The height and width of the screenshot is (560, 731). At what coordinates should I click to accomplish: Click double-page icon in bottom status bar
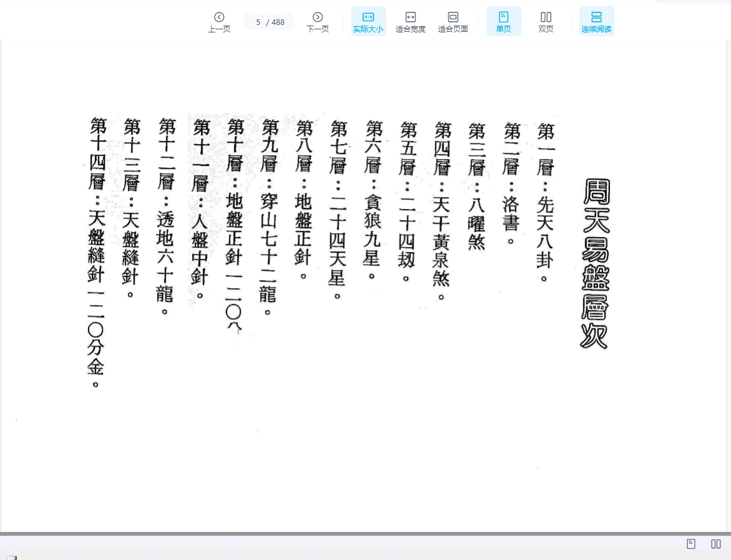click(716, 544)
